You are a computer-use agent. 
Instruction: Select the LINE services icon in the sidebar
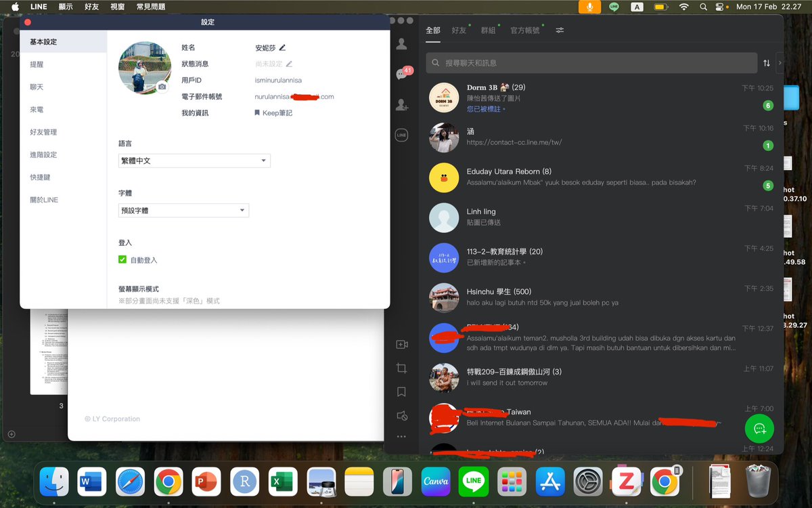[402, 135]
